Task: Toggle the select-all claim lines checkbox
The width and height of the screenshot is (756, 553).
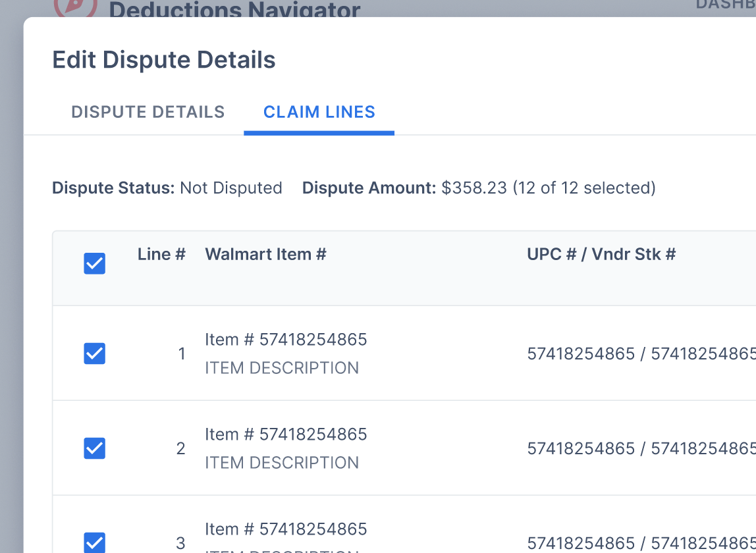Action: [94, 263]
